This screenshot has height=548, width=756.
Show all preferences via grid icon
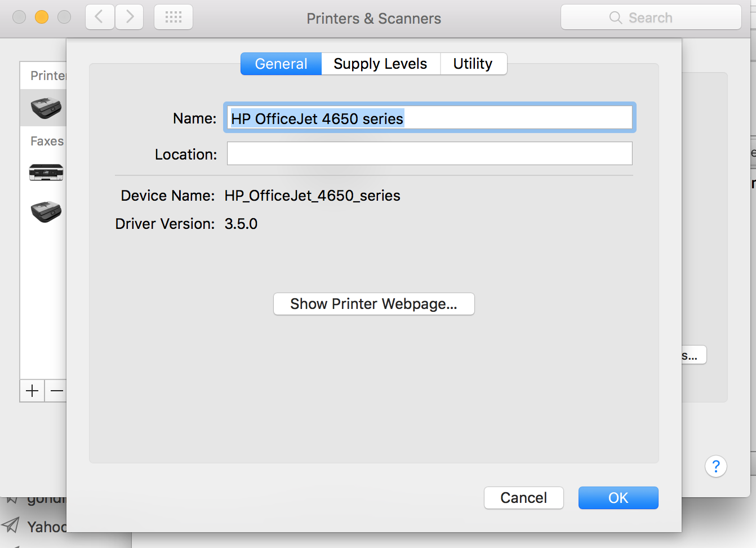click(174, 17)
